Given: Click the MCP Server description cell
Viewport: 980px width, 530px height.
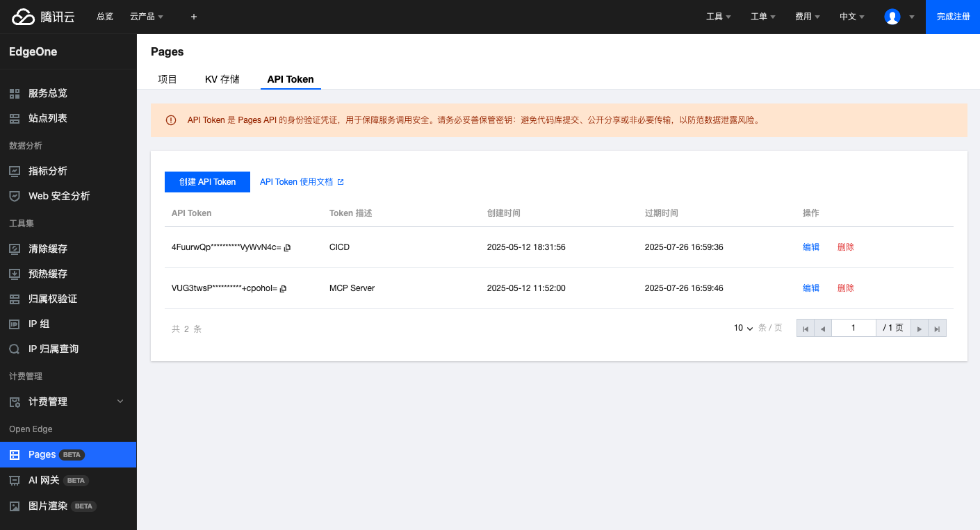Looking at the screenshot, I should point(352,288).
